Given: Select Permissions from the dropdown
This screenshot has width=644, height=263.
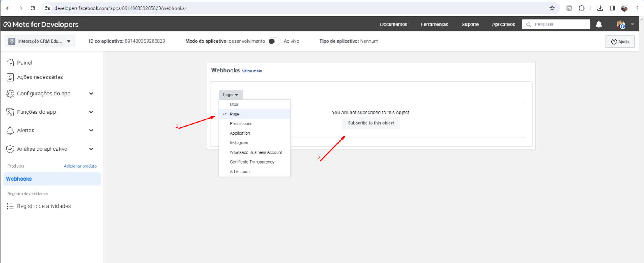Looking at the screenshot, I should click(254, 124).
